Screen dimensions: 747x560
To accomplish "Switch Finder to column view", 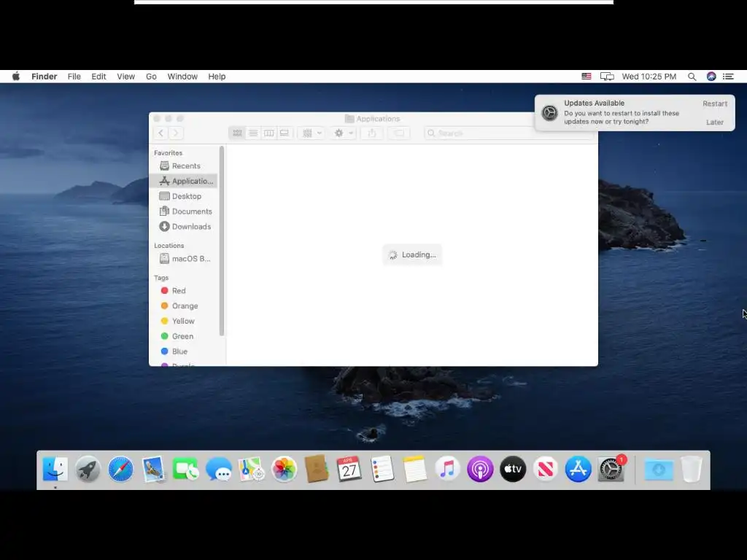I will [268, 133].
